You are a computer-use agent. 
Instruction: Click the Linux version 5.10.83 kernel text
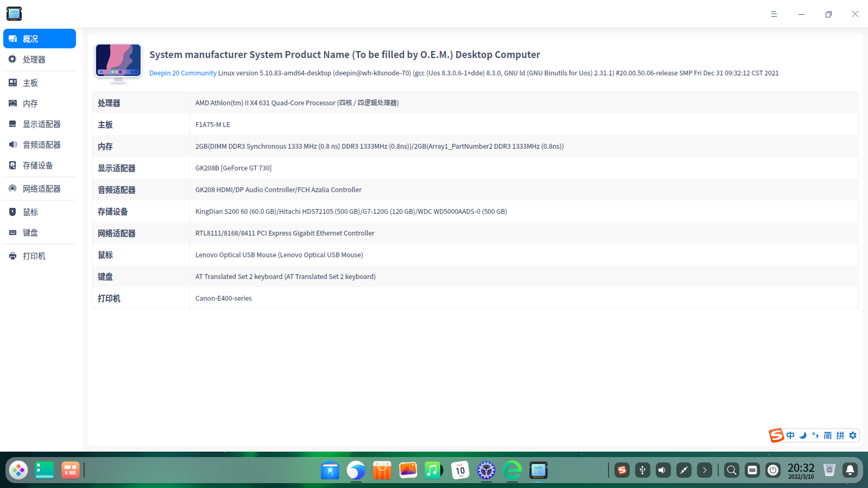[x=498, y=73]
